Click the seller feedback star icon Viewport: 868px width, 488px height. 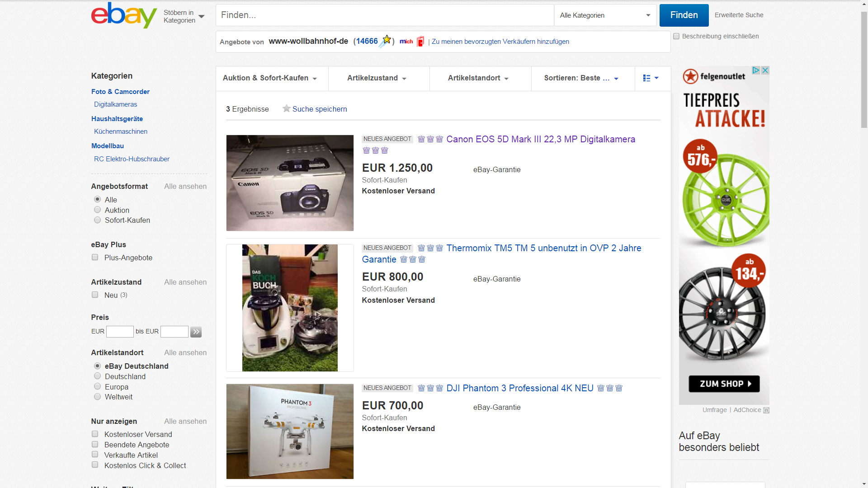385,41
